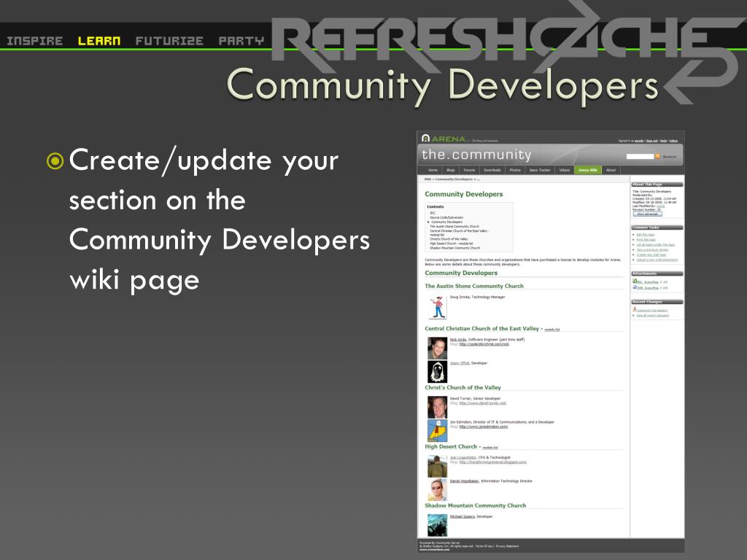Open the Blogs nav tab
Image resolution: width=747 pixels, height=560 pixels.
[x=451, y=170]
